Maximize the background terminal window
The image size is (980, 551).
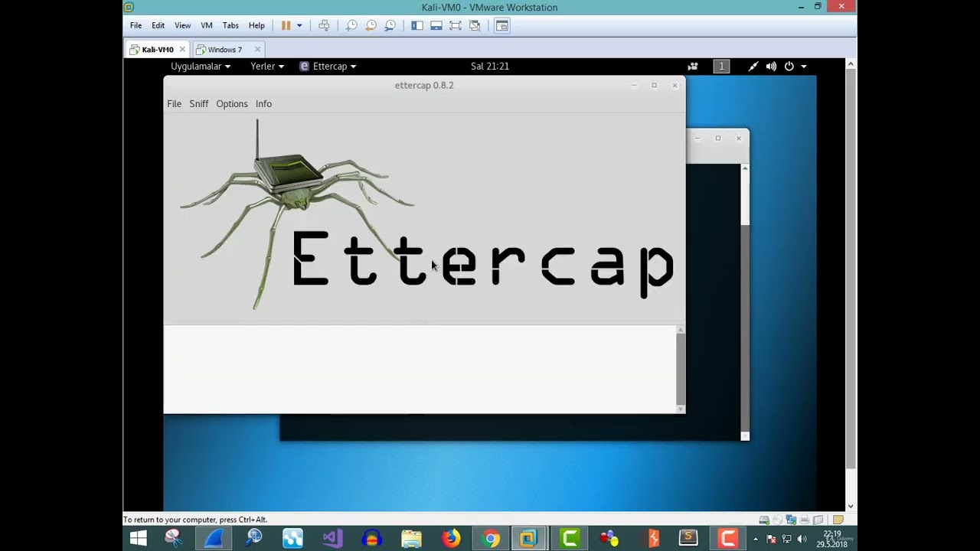[x=718, y=139]
